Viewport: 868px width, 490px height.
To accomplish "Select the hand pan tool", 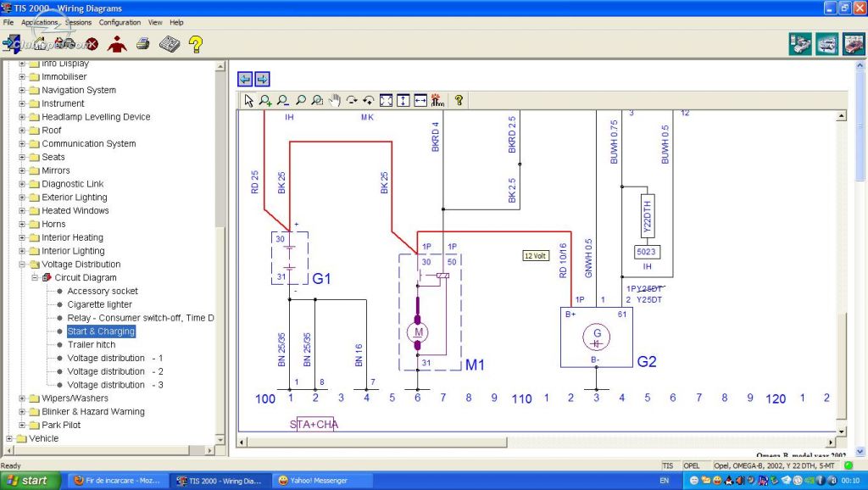I will 334,100.
